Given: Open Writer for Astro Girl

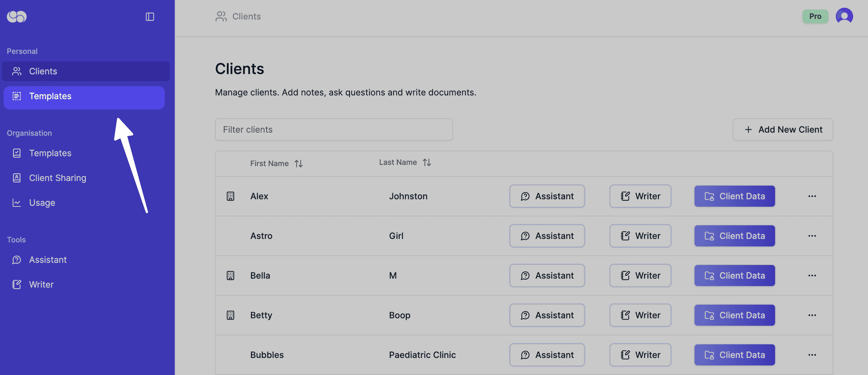Looking at the screenshot, I should click(640, 236).
